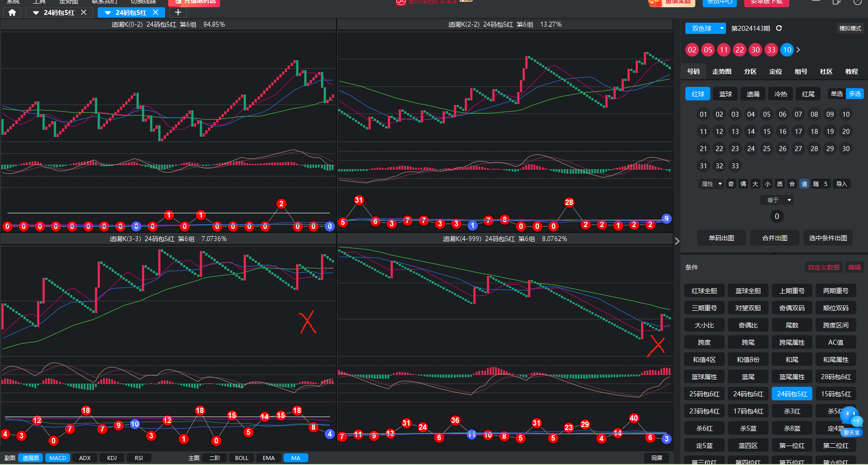Click the 0 value input circle
This screenshot has width=868, height=465.
777,216
